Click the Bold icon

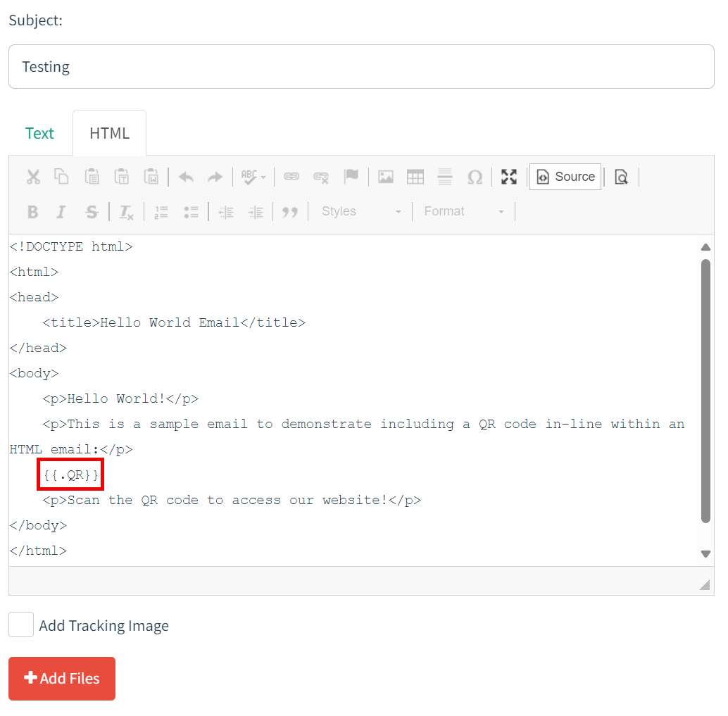point(32,212)
